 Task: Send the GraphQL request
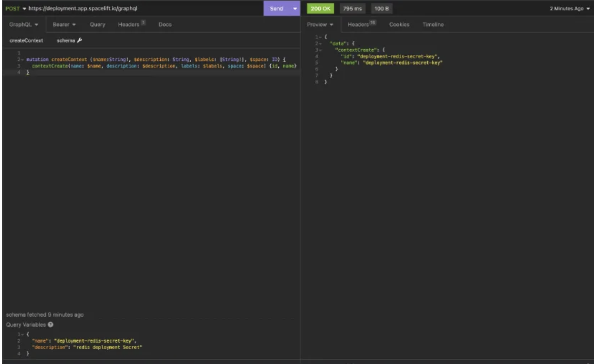tap(277, 9)
